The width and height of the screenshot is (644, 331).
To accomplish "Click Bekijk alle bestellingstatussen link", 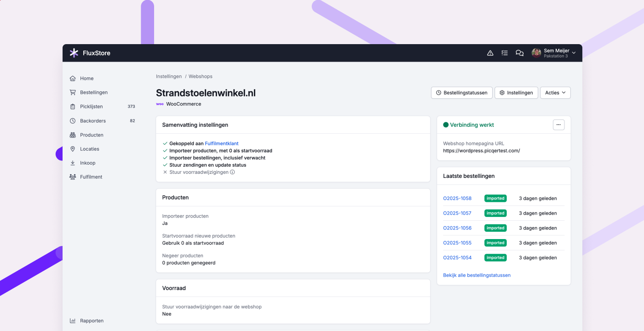I will pos(477,275).
